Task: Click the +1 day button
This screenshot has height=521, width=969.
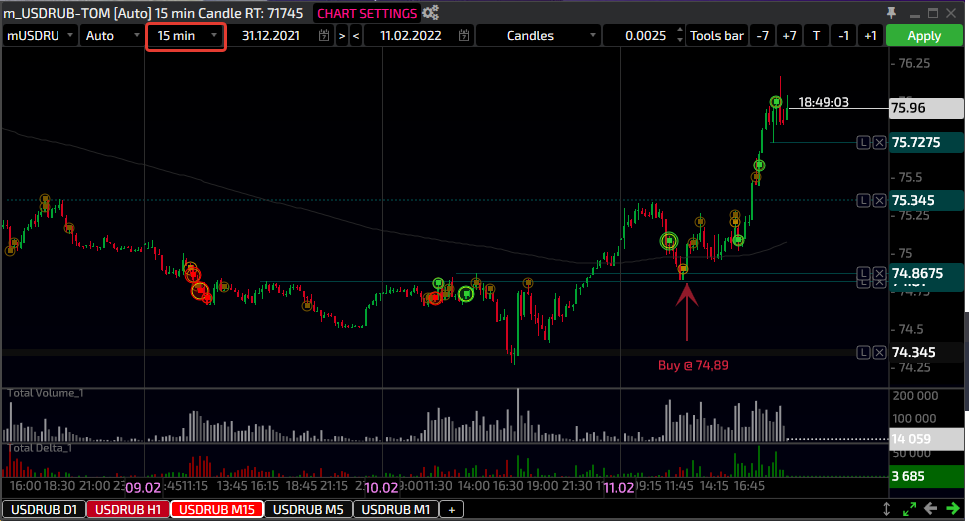Action: coord(870,36)
